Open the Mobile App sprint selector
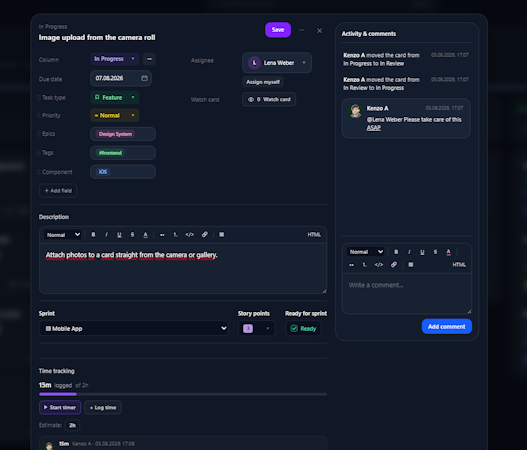Image resolution: width=527 pixels, height=450 pixels. (134, 329)
